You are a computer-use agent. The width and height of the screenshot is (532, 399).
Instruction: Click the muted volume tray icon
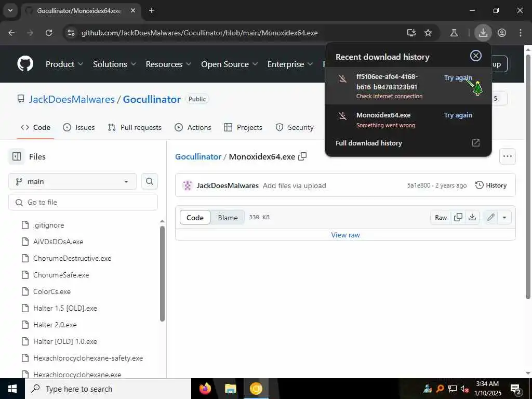[464, 389]
